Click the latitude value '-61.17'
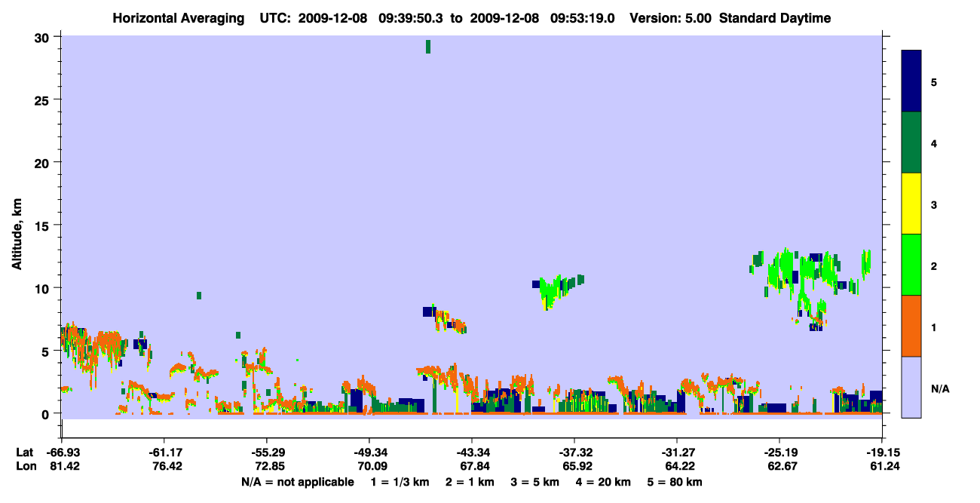 164,452
